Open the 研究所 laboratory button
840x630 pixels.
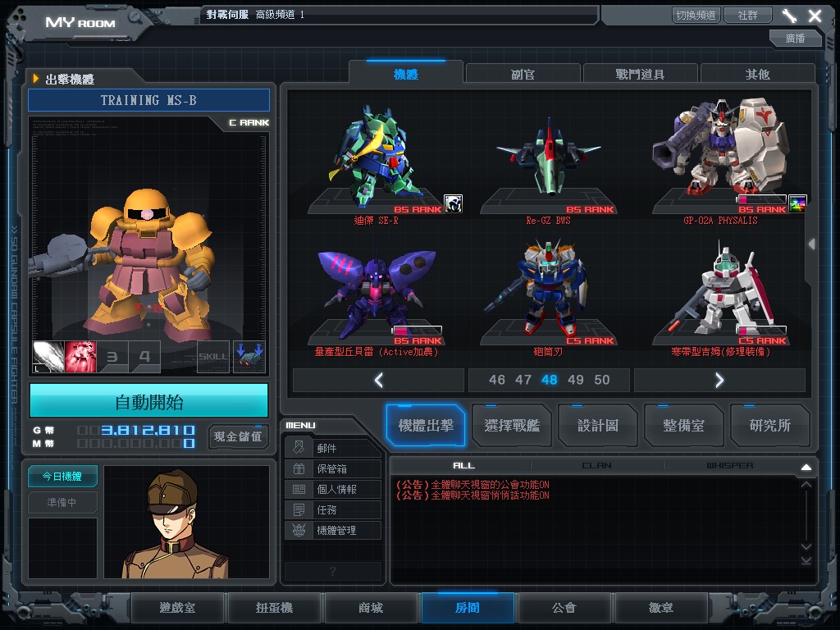pyautogui.click(x=769, y=426)
